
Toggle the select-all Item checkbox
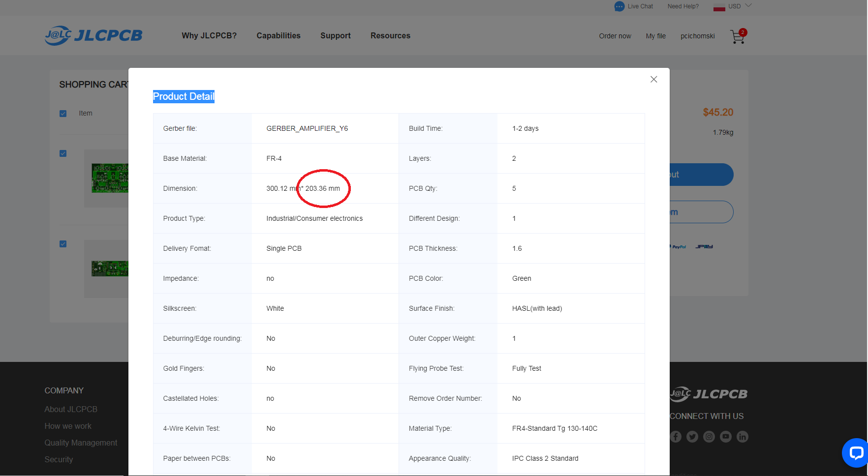[63, 114]
